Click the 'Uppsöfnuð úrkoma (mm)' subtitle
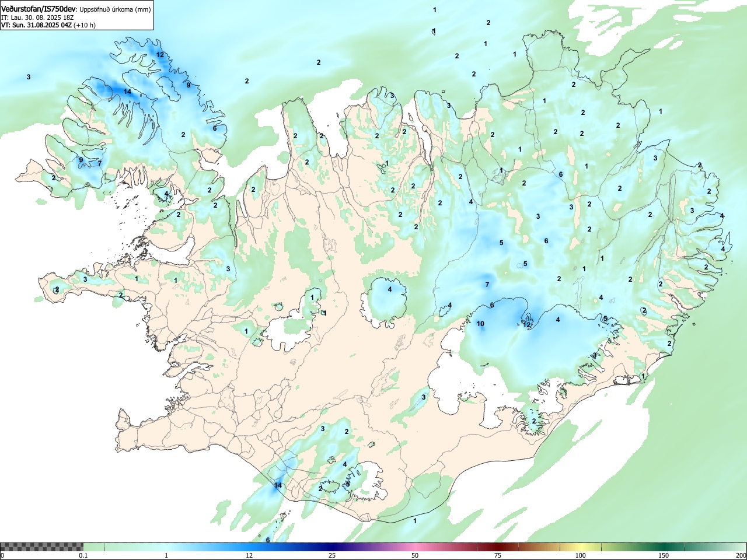Viewport: 747px width, 560px height. point(115,9)
